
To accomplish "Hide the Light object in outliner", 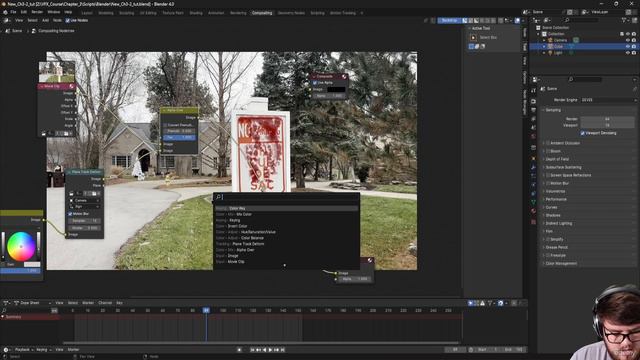I will 628,53.
